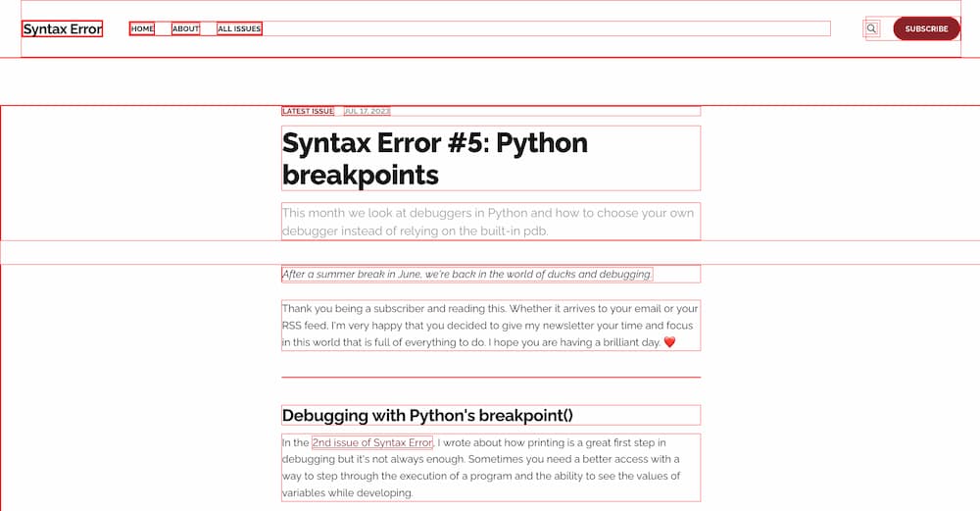Click the italic line 'After a summer break in June'
The image size is (980, 511).
(x=466, y=274)
